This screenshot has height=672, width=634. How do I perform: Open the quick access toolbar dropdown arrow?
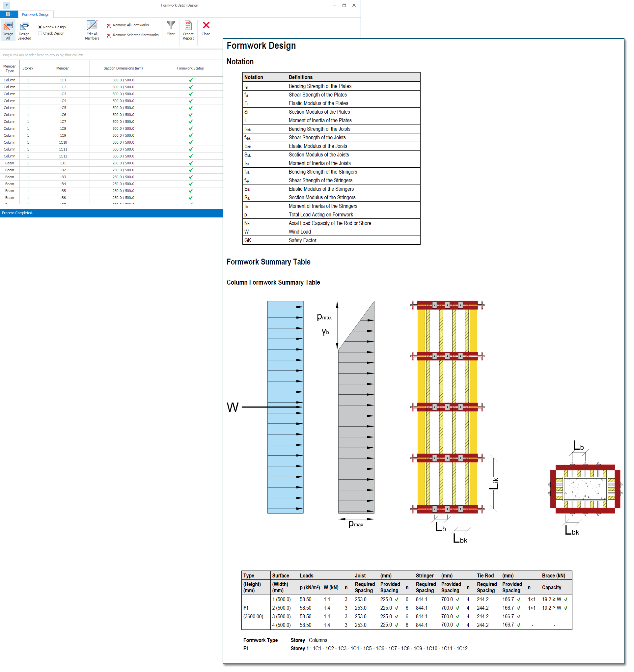(7, 5)
